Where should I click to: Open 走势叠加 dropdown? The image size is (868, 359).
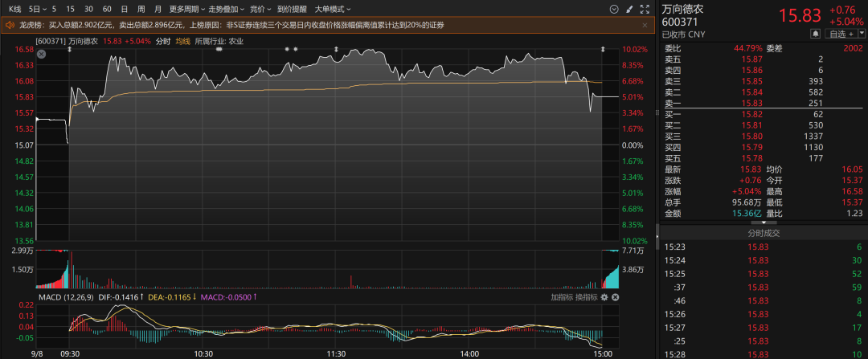coord(226,10)
